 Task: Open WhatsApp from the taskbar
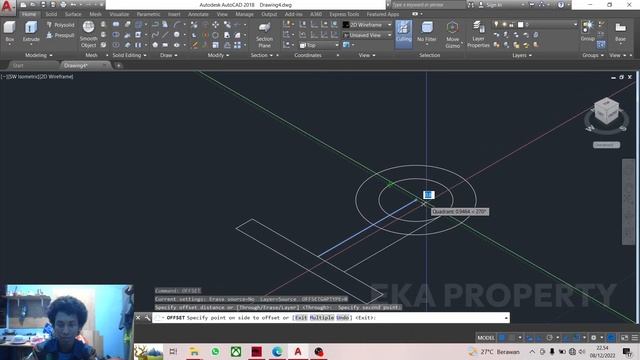click(x=215, y=351)
